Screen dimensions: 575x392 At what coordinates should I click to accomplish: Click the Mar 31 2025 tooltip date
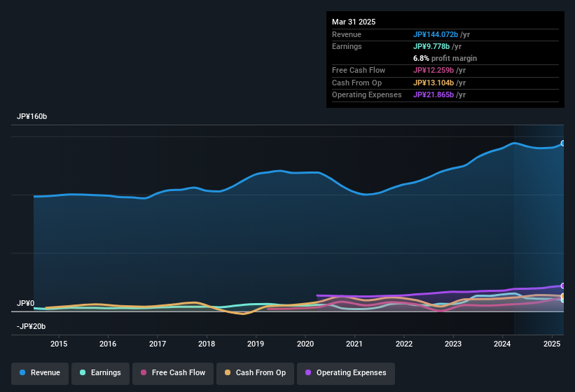[x=354, y=22]
